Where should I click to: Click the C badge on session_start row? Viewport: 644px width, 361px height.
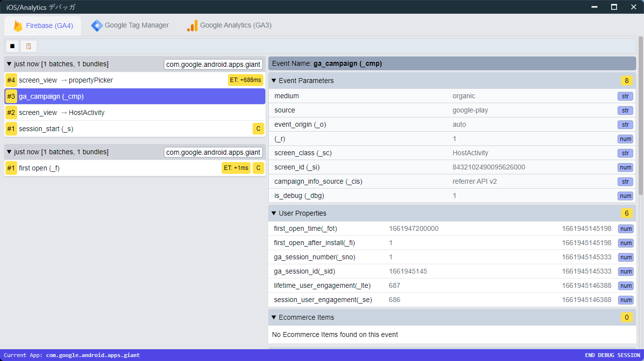258,129
